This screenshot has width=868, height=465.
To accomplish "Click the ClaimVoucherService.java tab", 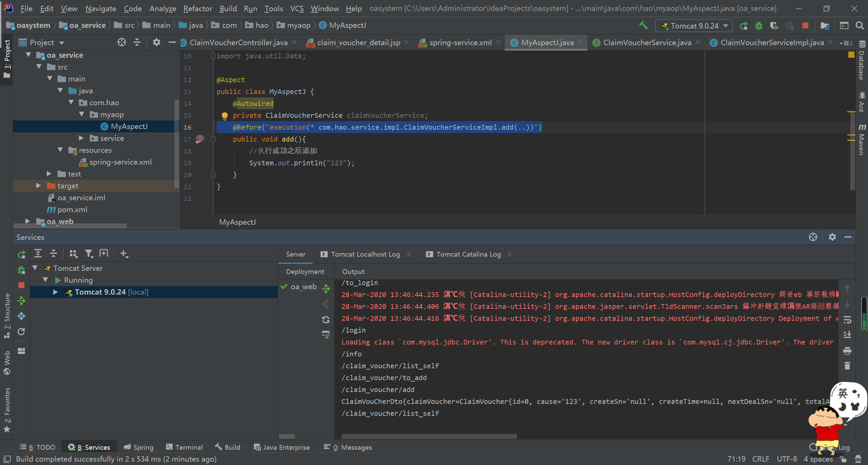I will point(643,42).
